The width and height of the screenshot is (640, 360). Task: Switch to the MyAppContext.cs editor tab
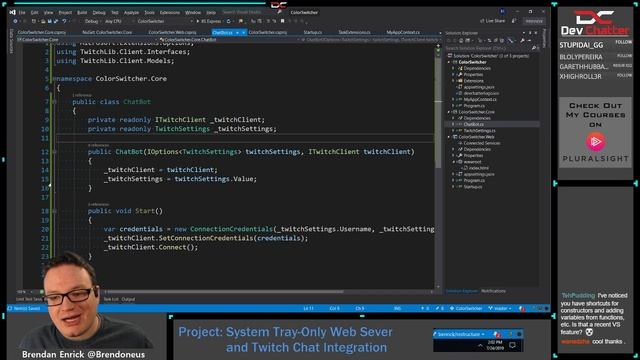tap(403, 32)
